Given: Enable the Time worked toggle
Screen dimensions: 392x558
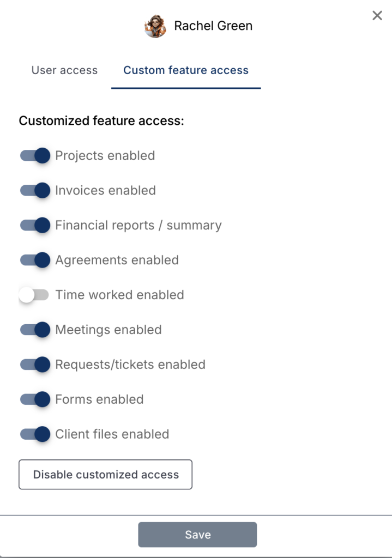Looking at the screenshot, I should pyautogui.click(x=35, y=295).
